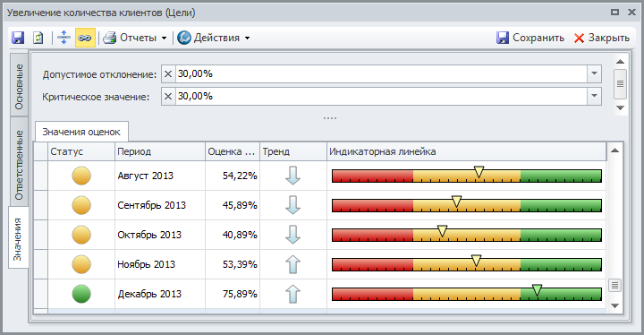Click the 75,89% score value
This screenshot has width=644, height=335.
240,295
